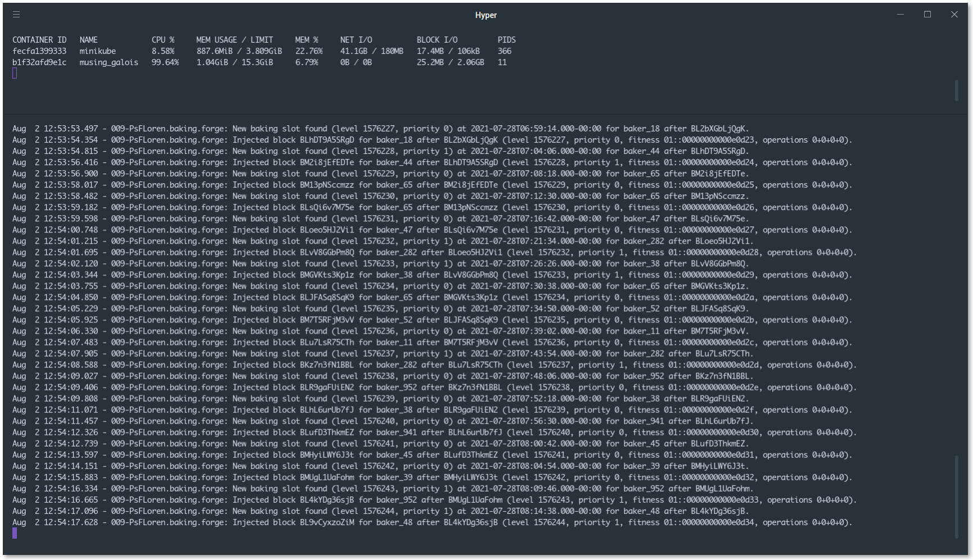Close the Hyper terminal window
The width and height of the screenshot is (973, 560).
[x=954, y=15]
